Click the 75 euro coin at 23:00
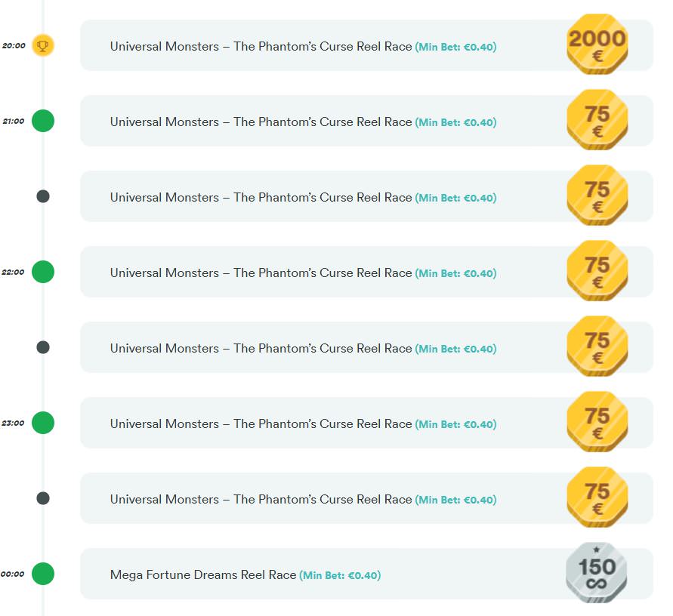This screenshot has width=673, height=616. click(597, 422)
